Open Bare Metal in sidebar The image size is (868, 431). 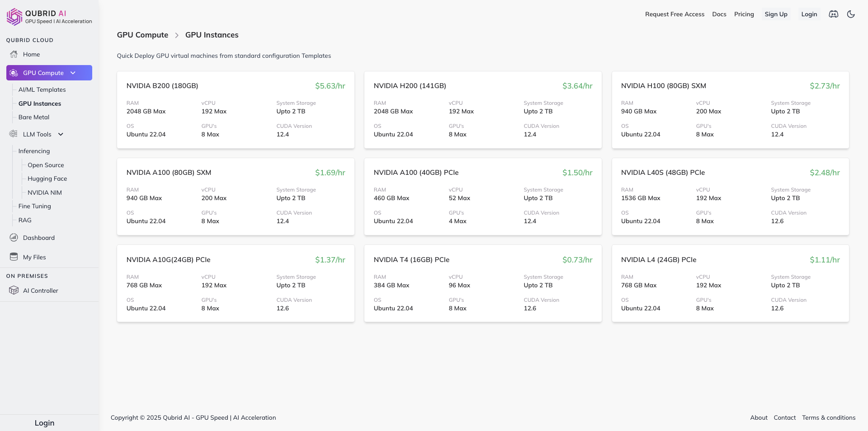pos(34,117)
